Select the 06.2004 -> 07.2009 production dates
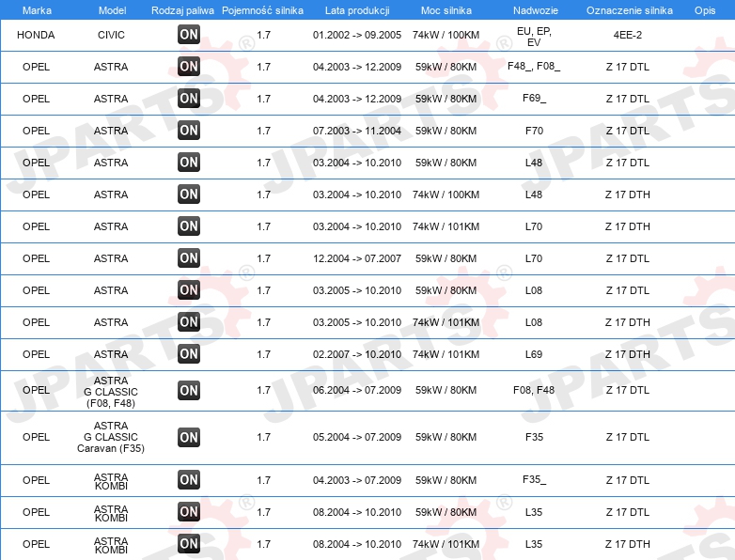This screenshot has width=735, height=560. 357,390
